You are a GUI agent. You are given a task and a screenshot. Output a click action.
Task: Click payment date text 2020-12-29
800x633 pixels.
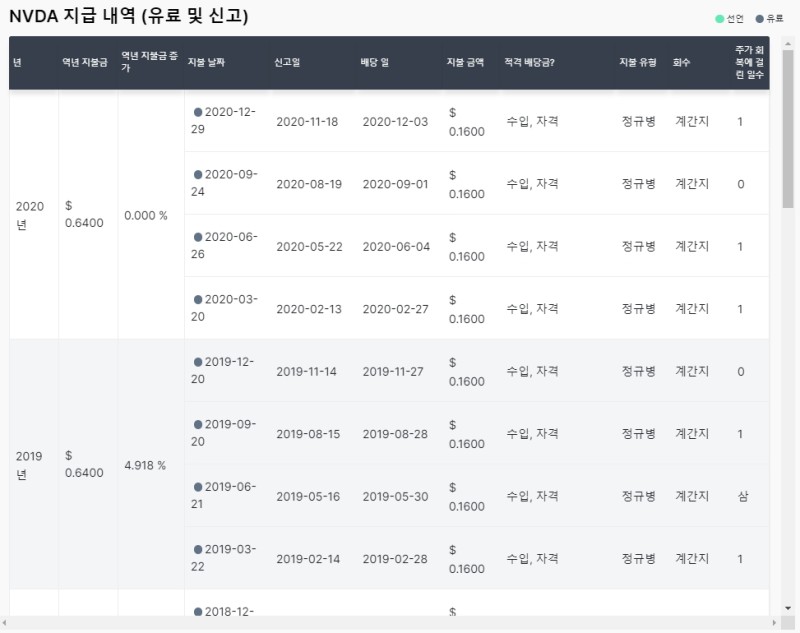(x=223, y=120)
